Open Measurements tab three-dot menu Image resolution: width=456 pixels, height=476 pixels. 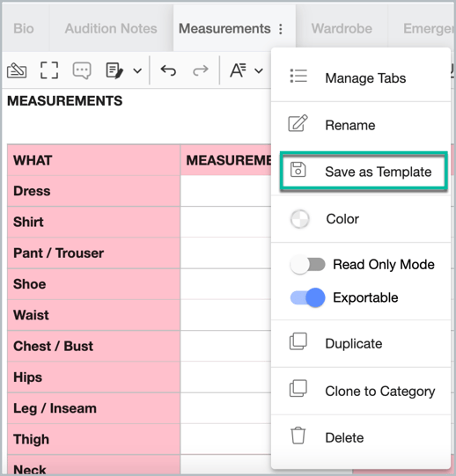281,29
